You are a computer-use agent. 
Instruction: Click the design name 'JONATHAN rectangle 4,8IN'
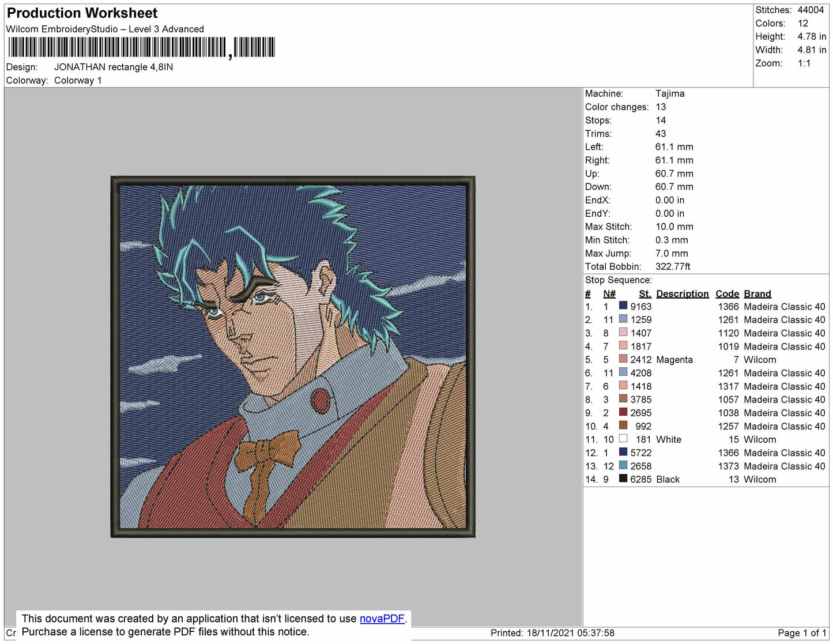[x=114, y=67]
